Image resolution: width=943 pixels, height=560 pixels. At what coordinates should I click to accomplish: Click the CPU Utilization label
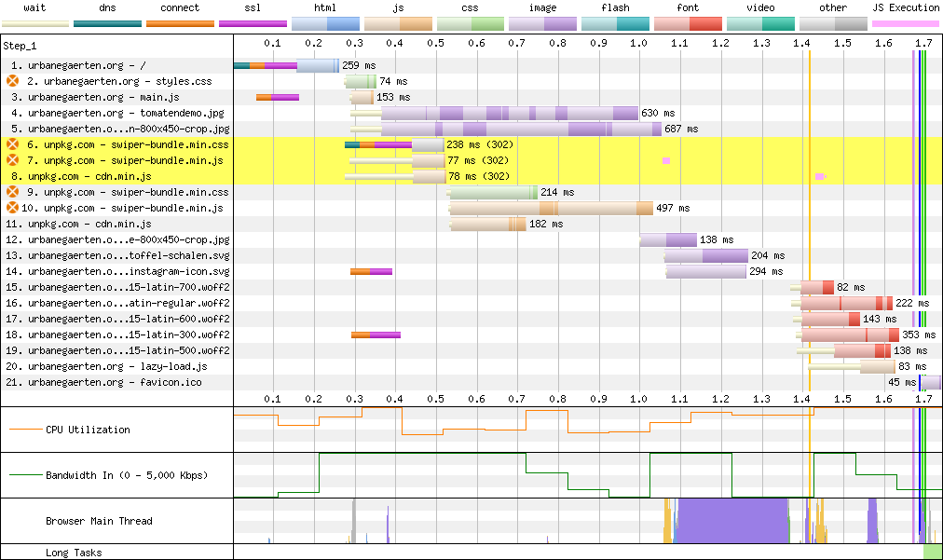click(x=88, y=430)
